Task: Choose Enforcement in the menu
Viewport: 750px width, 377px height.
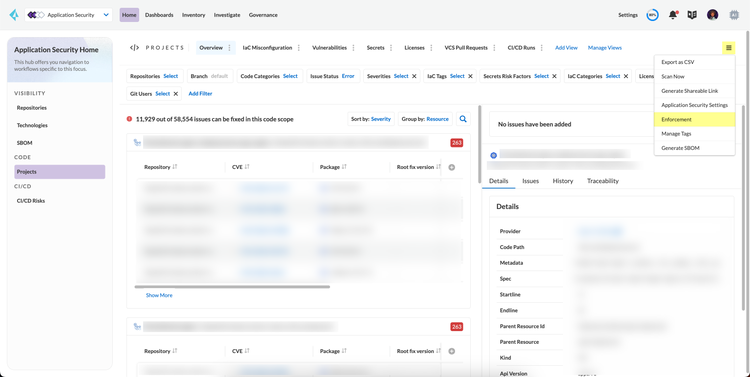Action: [695, 120]
